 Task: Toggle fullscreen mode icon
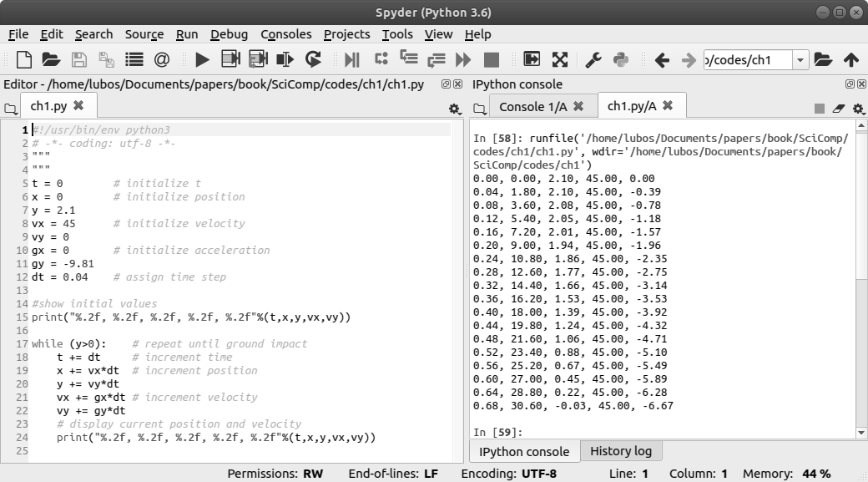pos(560,59)
